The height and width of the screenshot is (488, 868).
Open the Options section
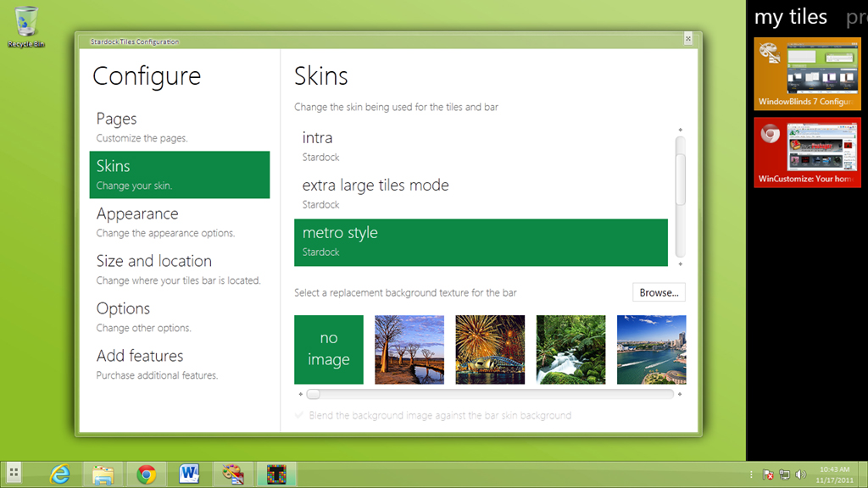tap(180, 317)
